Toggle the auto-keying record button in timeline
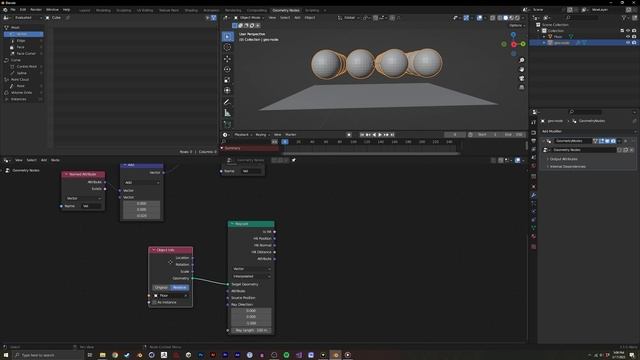The image size is (640, 360). [349, 135]
